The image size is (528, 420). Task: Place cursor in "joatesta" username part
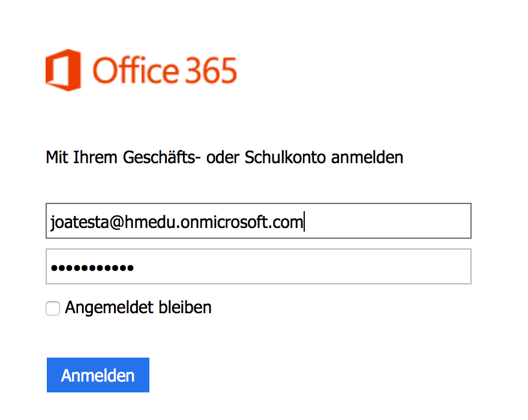coord(79,222)
